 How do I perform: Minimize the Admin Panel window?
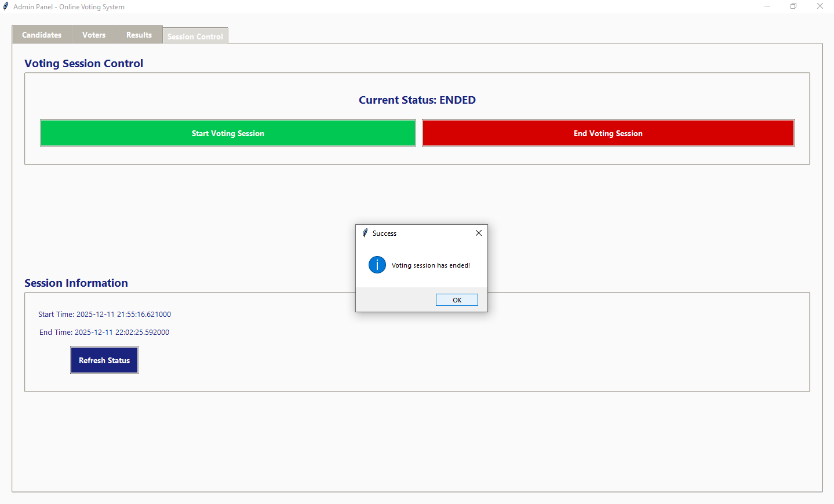(767, 6)
